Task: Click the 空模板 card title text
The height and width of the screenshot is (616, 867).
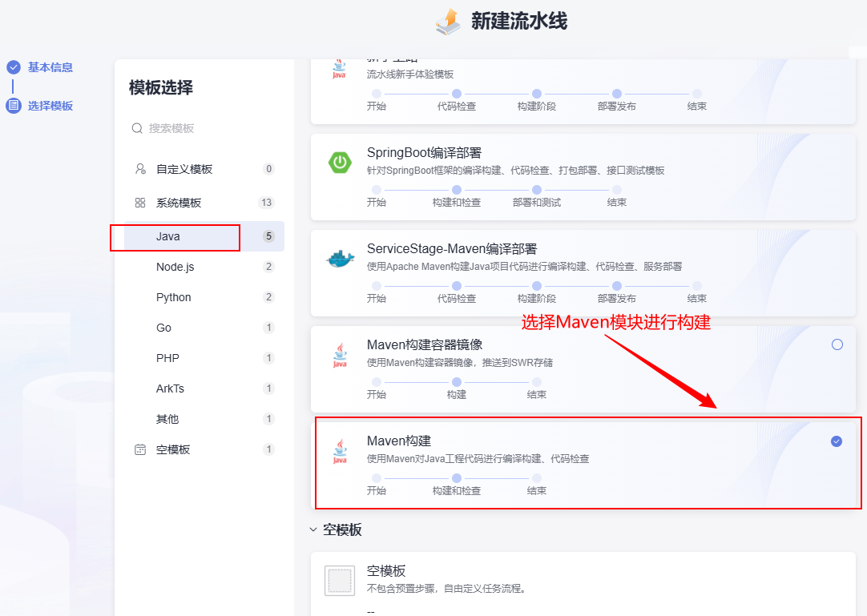Action: click(386, 570)
